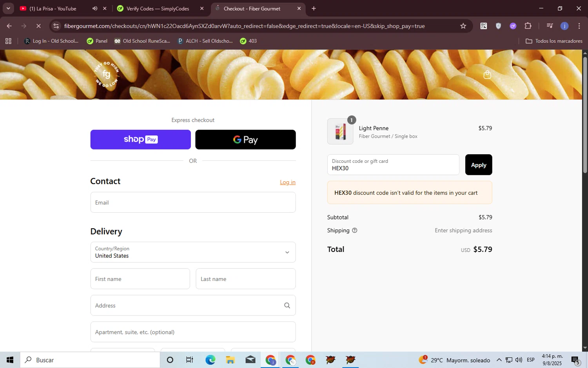The image size is (588, 368).
Task: Focus the Apartment, suite field
Action: pyautogui.click(x=193, y=332)
